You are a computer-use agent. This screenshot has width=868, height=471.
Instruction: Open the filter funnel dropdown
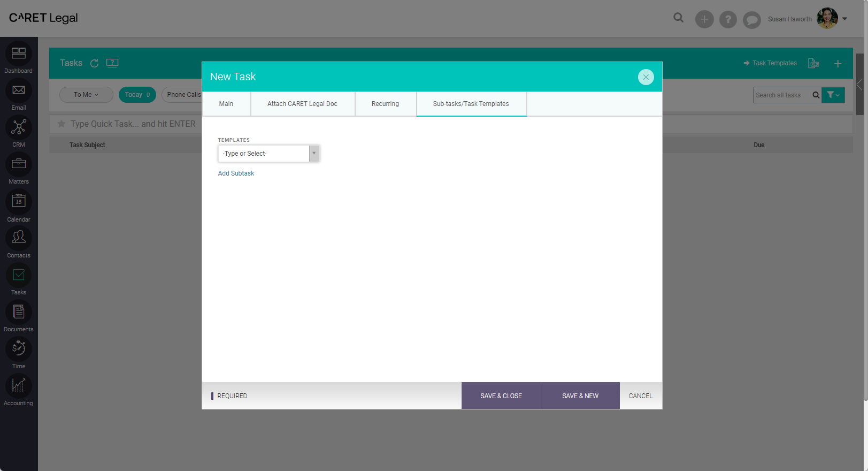coord(833,95)
